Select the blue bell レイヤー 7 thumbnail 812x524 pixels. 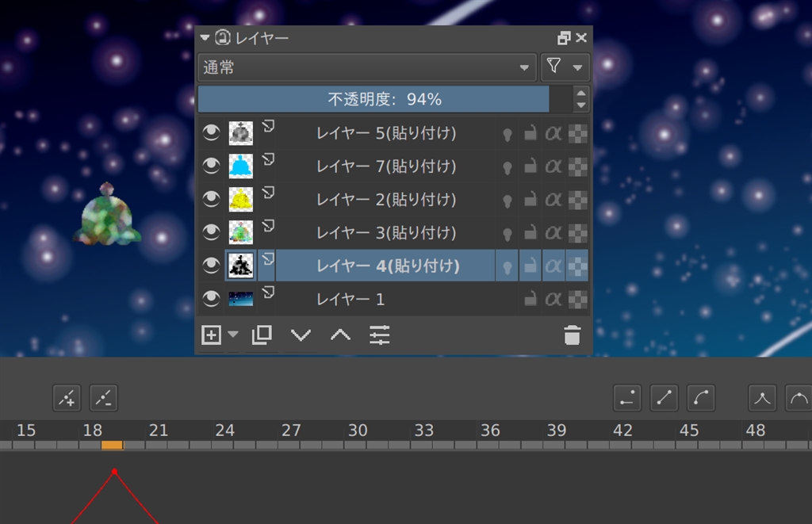[241, 166]
